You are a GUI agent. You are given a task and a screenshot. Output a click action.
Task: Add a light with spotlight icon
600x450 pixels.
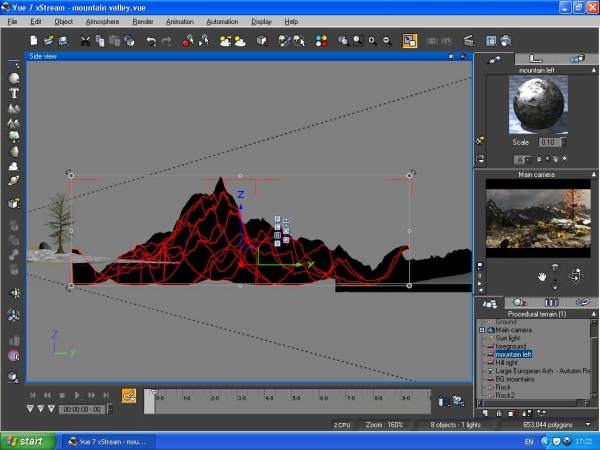[14, 293]
